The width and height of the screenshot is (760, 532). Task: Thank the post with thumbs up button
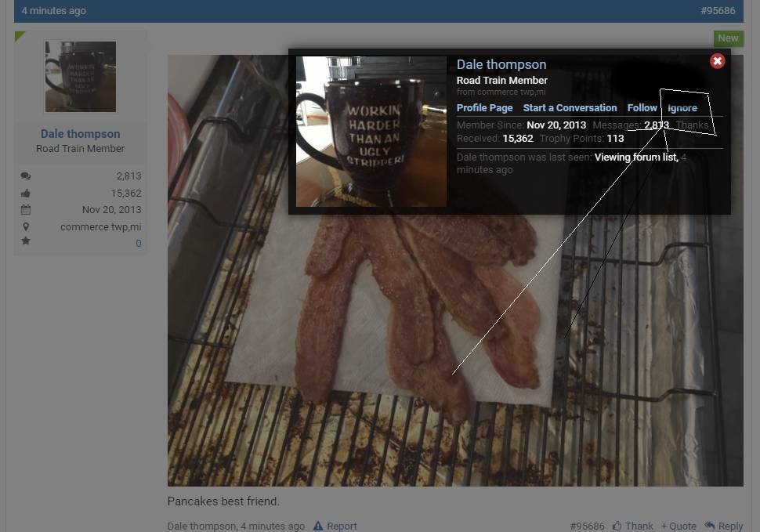(x=633, y=526)
